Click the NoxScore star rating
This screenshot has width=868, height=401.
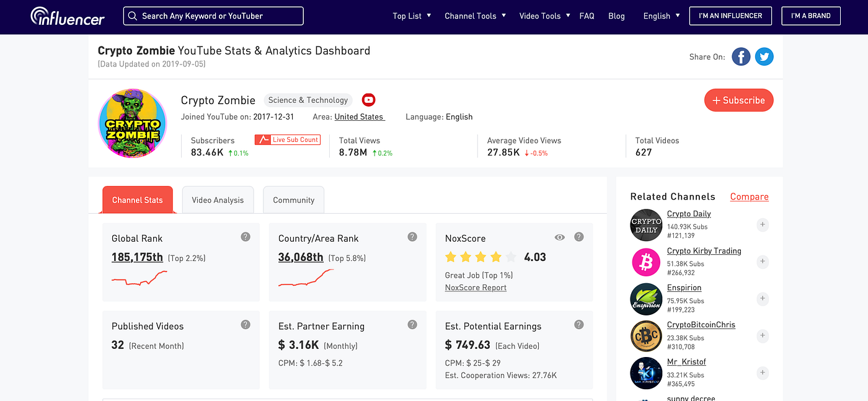click(480, 257)
